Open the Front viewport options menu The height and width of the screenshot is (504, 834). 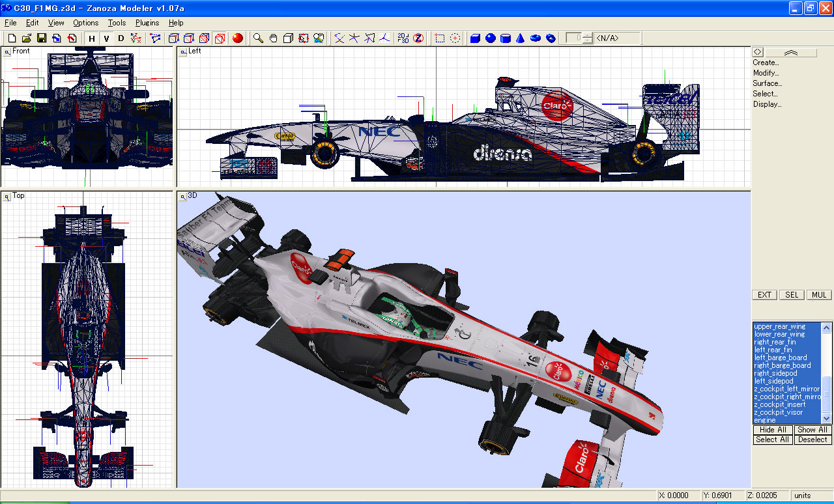click(x=7, y=51)
